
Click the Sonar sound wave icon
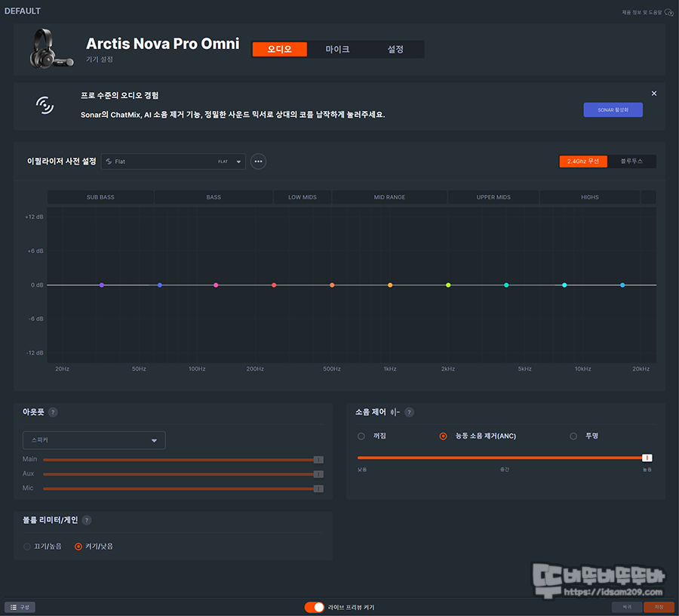pyautogui.click(x=45, y=105)
